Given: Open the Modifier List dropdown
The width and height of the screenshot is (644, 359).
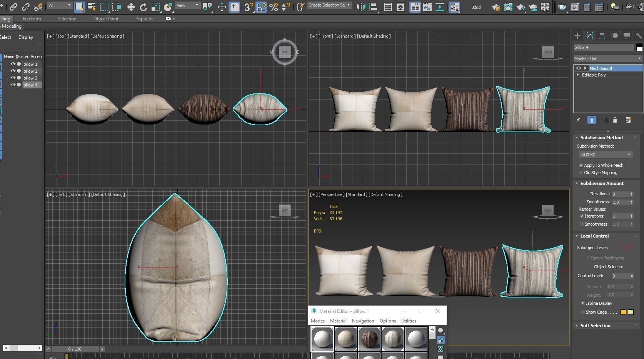Looking at the screenshot, I should [608, 59].
